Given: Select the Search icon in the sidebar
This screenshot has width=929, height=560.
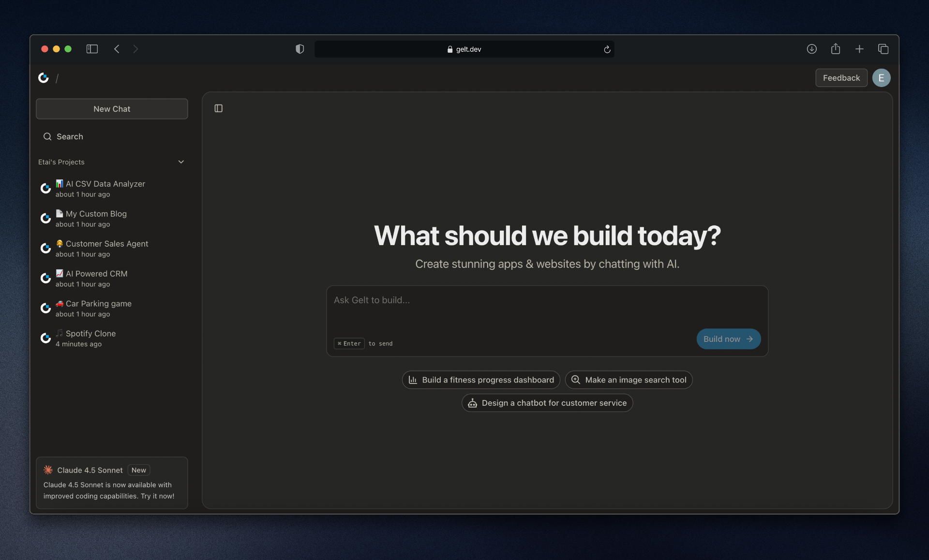Looking at the screenshot, I should (47, 136).
